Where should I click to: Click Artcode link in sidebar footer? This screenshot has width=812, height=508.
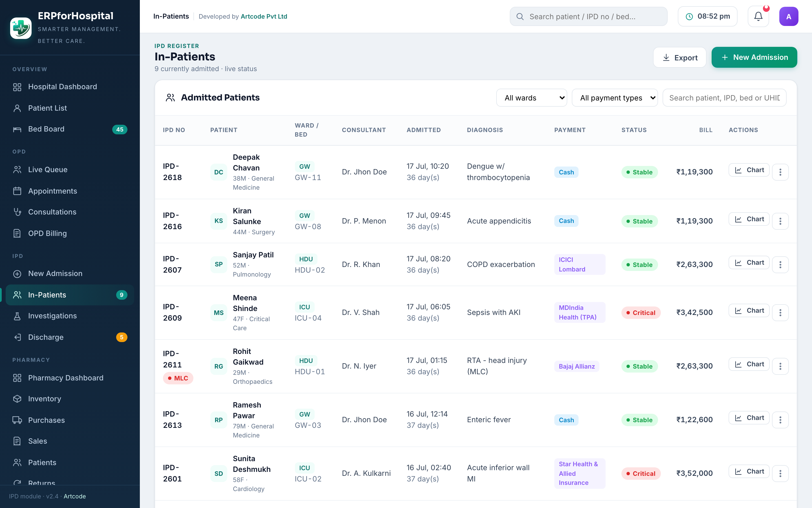tap(74, 496)
